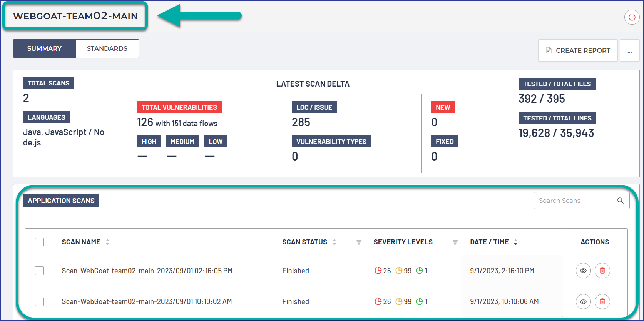
Task: Sort scans by Date / Time
Action: 515,242
